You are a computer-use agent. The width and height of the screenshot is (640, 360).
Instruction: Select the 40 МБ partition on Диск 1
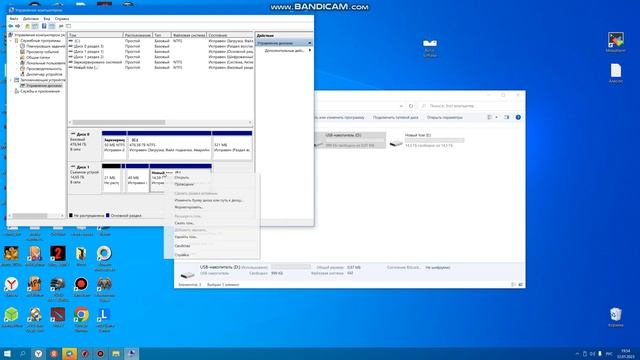[x=137, y=178]
